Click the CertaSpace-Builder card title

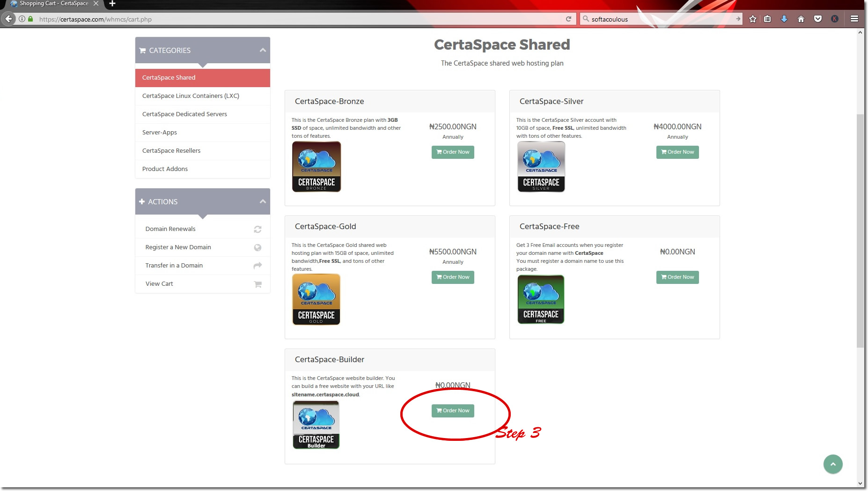click(329, 359)
